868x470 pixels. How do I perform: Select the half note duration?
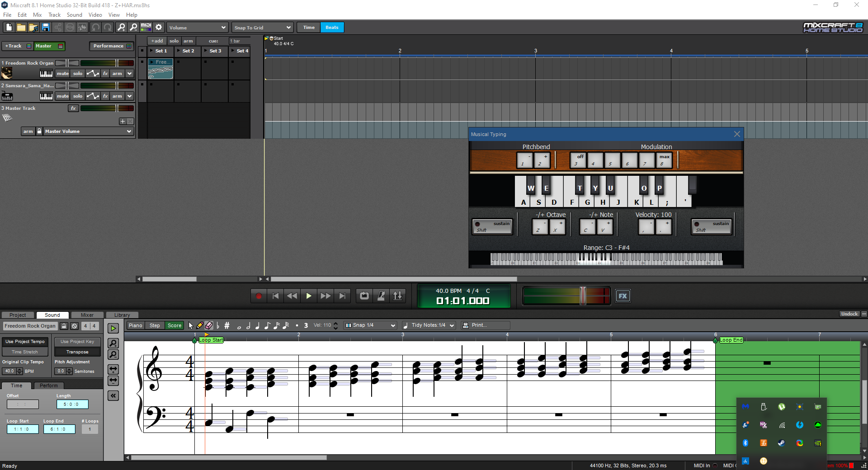pyautogui.click(x=248, y=325)
